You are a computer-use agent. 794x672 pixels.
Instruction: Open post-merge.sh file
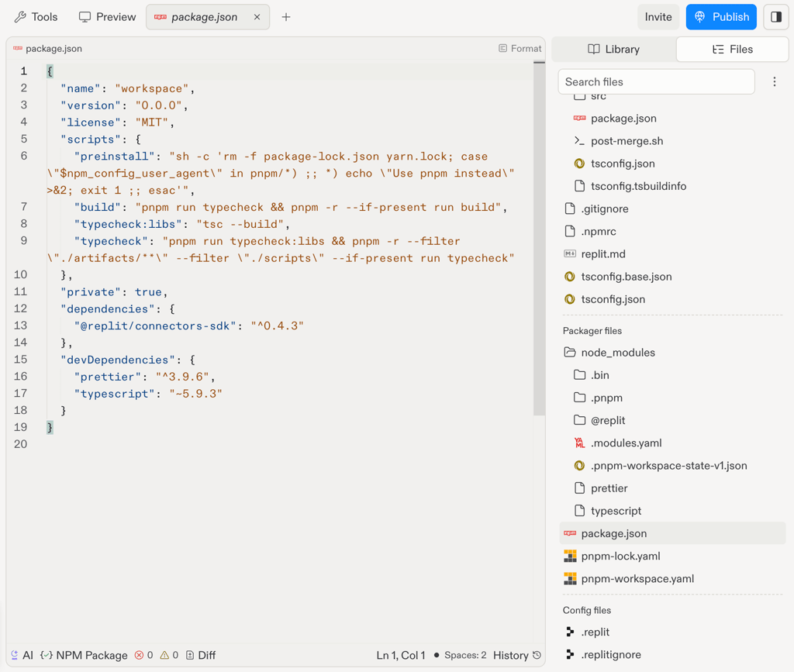[627, 141]
